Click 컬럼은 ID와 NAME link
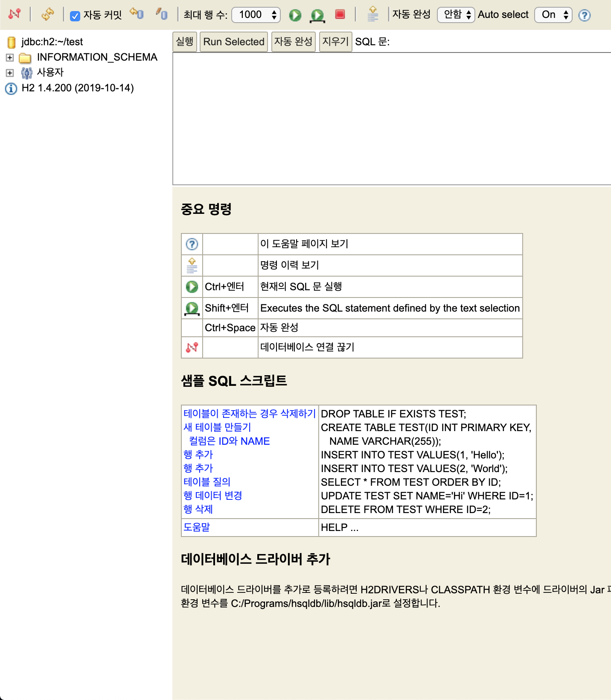Viewport: 611px width, 700px height. coord(230,441)
